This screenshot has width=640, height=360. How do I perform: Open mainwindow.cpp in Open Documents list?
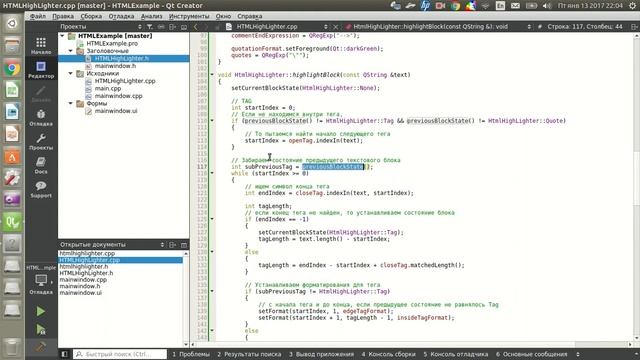(x=83, y=280)
